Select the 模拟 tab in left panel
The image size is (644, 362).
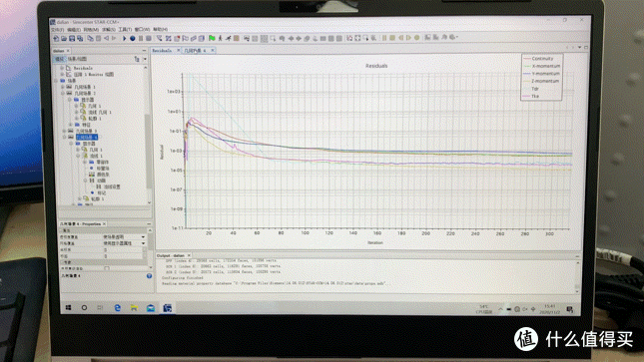pyautogui.click(x=60, y=59)
